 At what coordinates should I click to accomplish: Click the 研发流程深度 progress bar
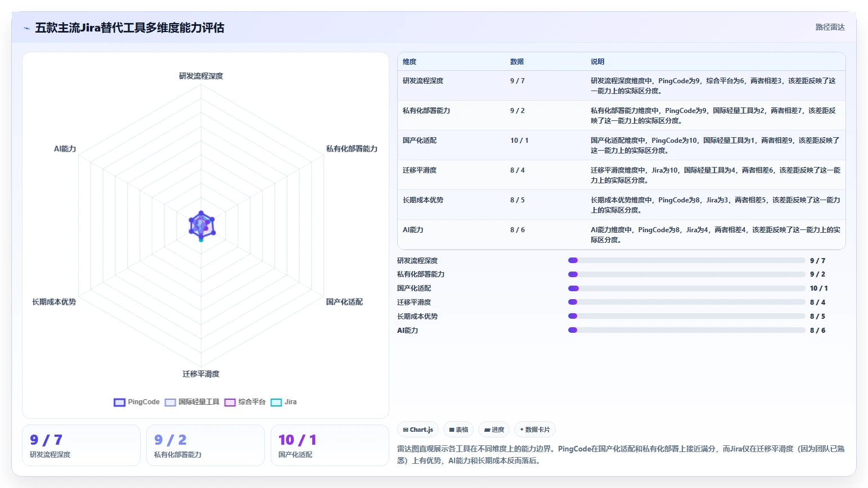(x=687, y=260)
